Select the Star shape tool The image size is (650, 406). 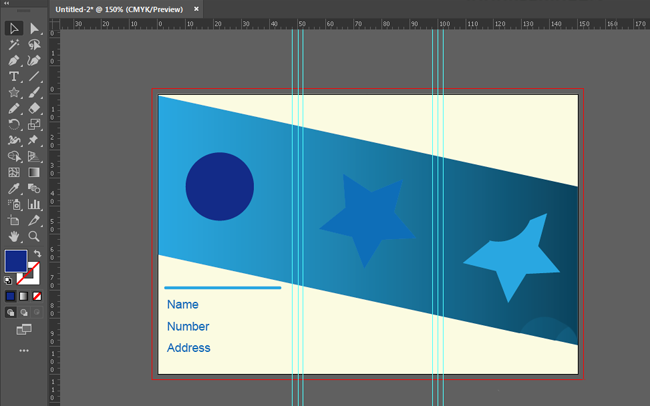(x=14, y=93)
